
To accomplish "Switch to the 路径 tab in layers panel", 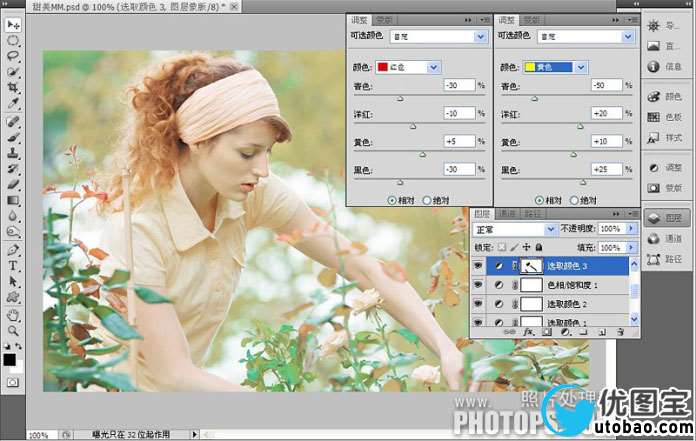I will click(x=534, y=214).
